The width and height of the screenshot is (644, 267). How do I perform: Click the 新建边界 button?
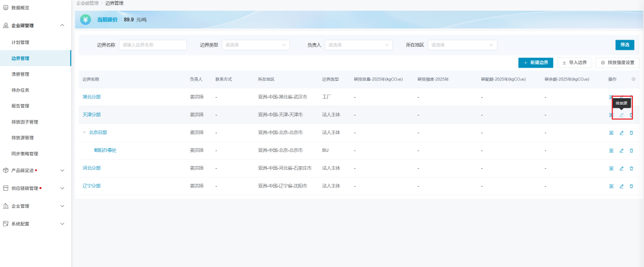pos(536,63)
